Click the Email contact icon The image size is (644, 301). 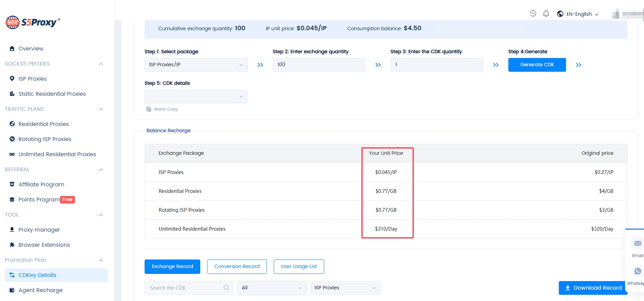[x=637, y=244]
